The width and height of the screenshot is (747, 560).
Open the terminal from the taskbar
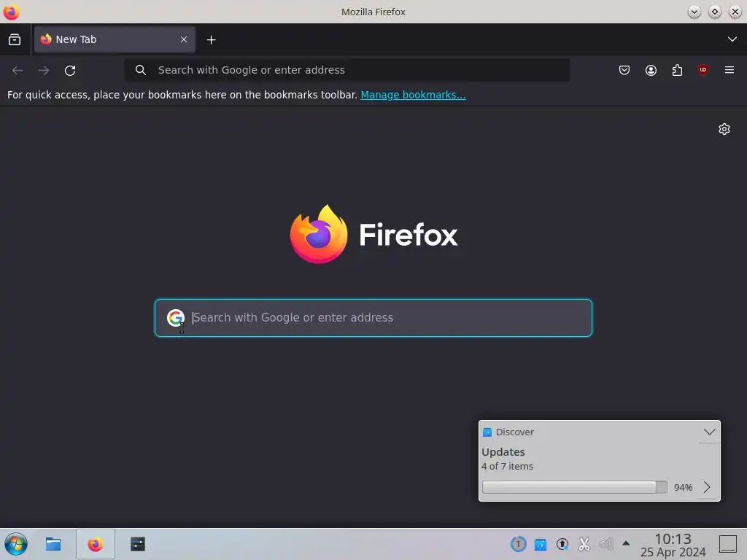tap(138, 544)
